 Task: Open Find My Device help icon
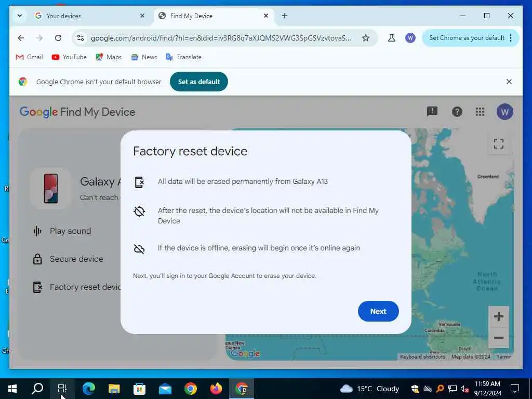click(457, 112)
